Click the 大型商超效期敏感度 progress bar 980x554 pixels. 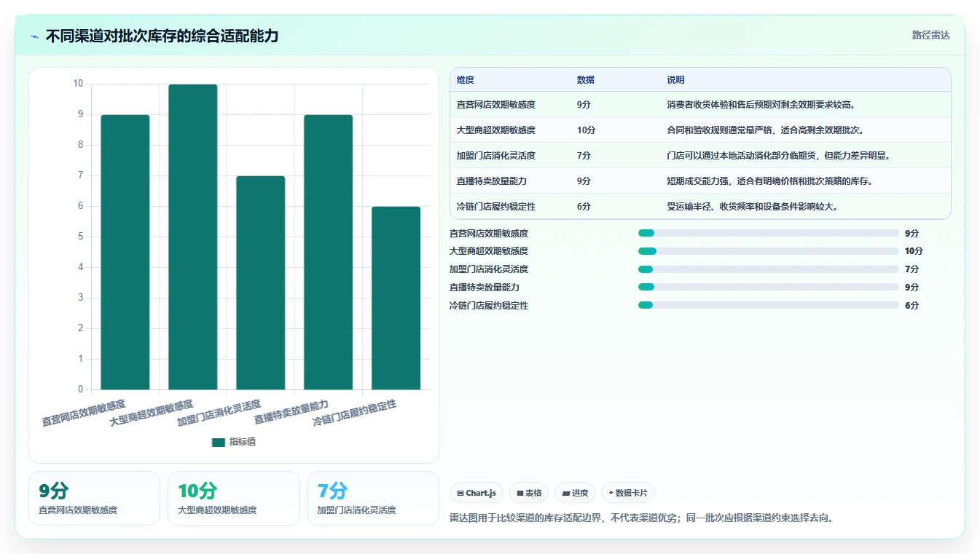(768, 250)
